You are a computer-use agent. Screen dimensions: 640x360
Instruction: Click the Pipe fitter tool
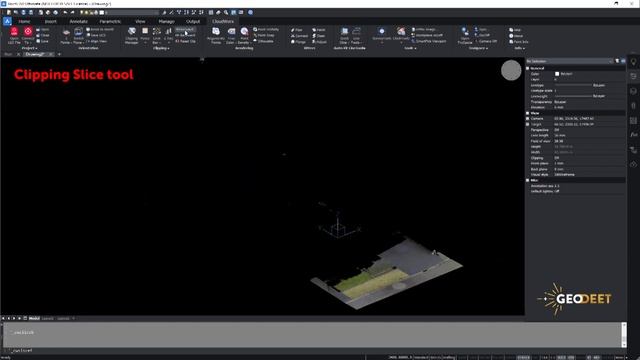[x=297, y=30]
